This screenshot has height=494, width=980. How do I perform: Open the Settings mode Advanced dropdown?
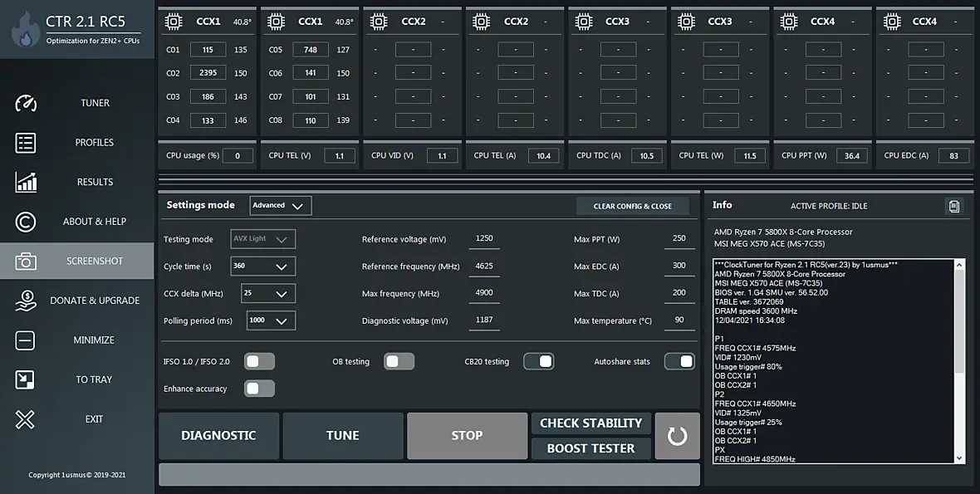(281, 205)
